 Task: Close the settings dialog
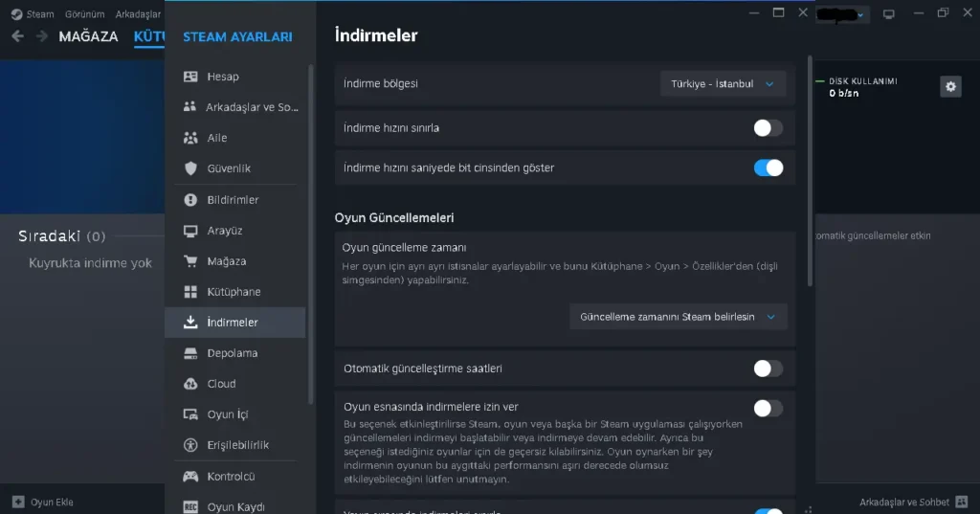(803, 12)
